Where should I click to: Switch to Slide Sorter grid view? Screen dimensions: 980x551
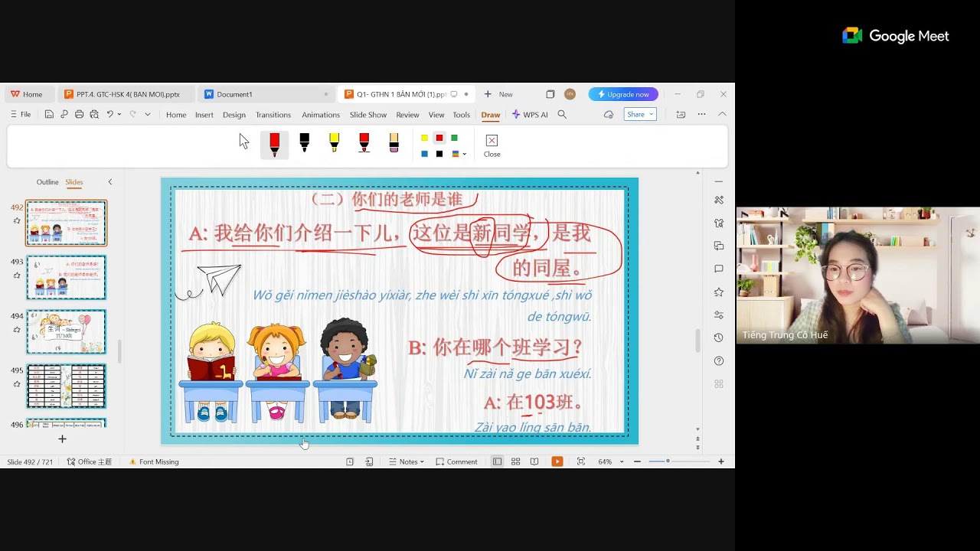coord(515,461)
